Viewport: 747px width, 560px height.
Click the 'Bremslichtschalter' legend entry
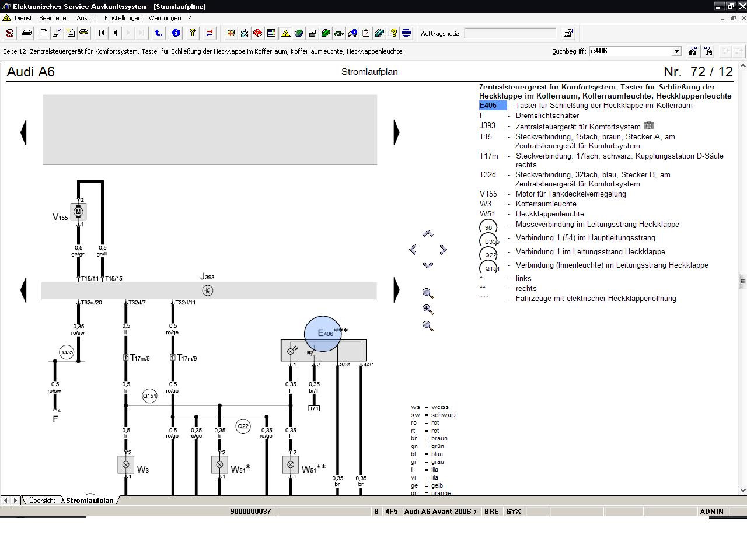pos(547,116)
